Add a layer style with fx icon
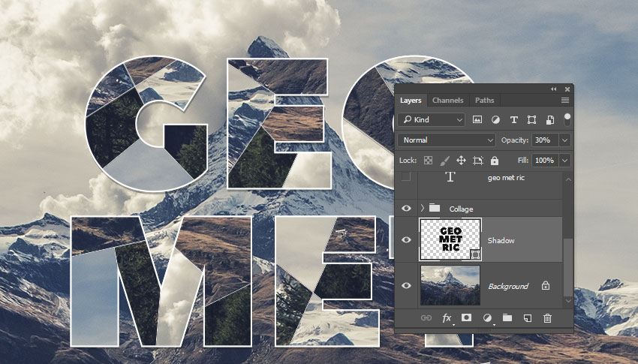 (447, 318)
